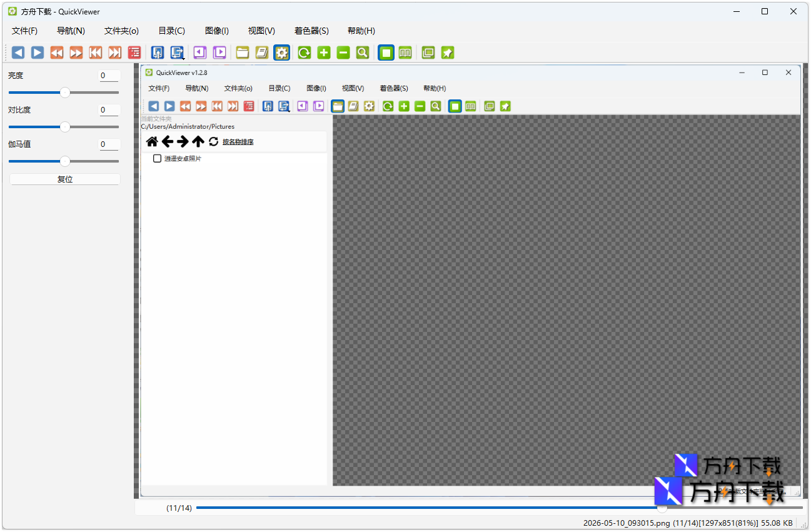Zoom out with the green minus icon
This screenshot has width=811, height=532.
click(343, 53)
